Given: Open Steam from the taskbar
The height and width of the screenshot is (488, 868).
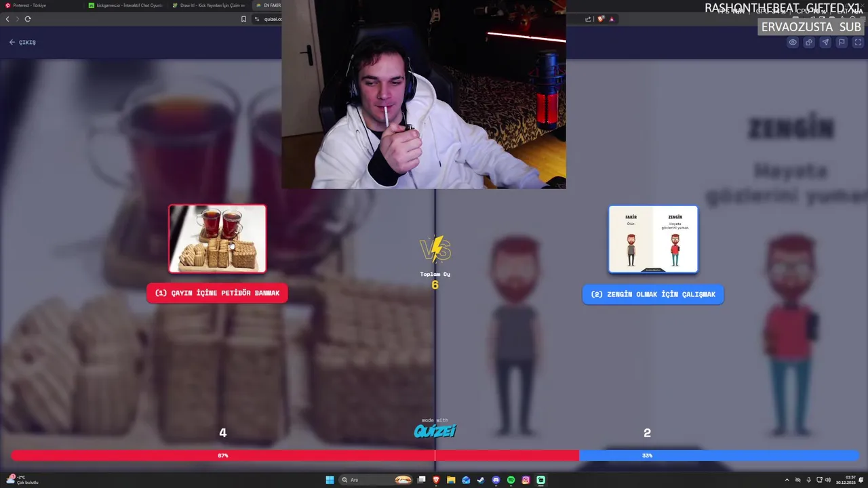Looking at the screenshot, I should pos(481,480).
